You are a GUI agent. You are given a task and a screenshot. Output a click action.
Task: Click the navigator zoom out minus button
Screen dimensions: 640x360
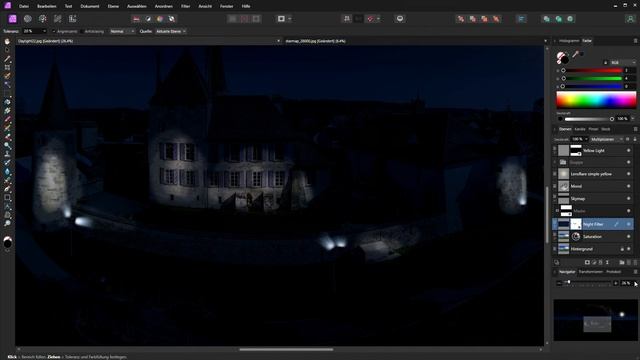pyautogui.click(x=559, y=283)
